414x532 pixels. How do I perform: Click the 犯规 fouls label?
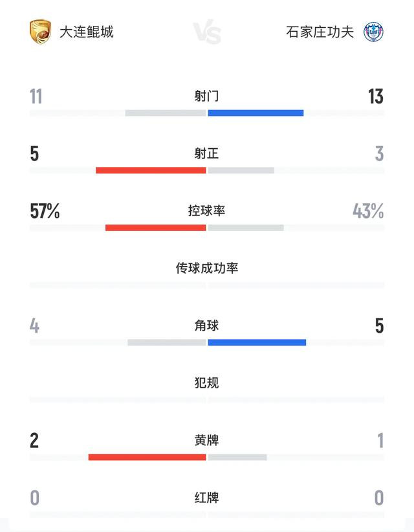pyautogui.click(x=206, y=382)
